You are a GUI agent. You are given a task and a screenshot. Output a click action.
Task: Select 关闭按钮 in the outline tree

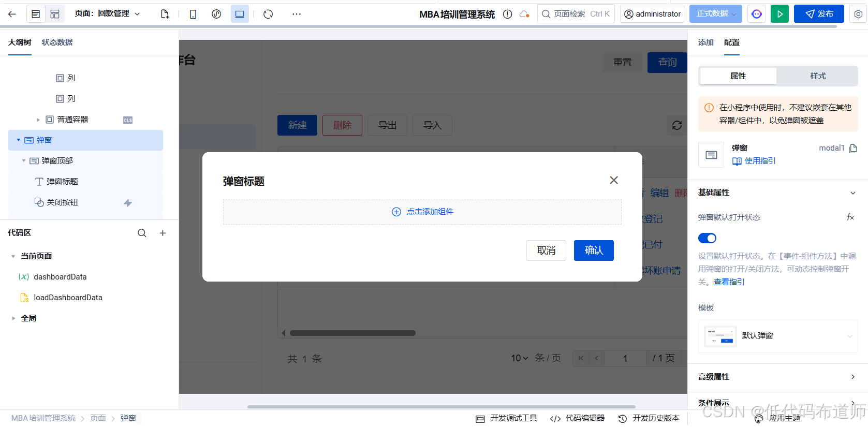pyautogui.click(x=62, y=202)
